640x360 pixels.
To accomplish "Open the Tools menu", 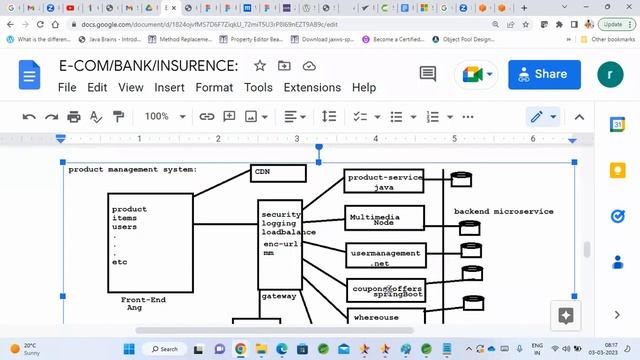I will [x=258, y=87].
